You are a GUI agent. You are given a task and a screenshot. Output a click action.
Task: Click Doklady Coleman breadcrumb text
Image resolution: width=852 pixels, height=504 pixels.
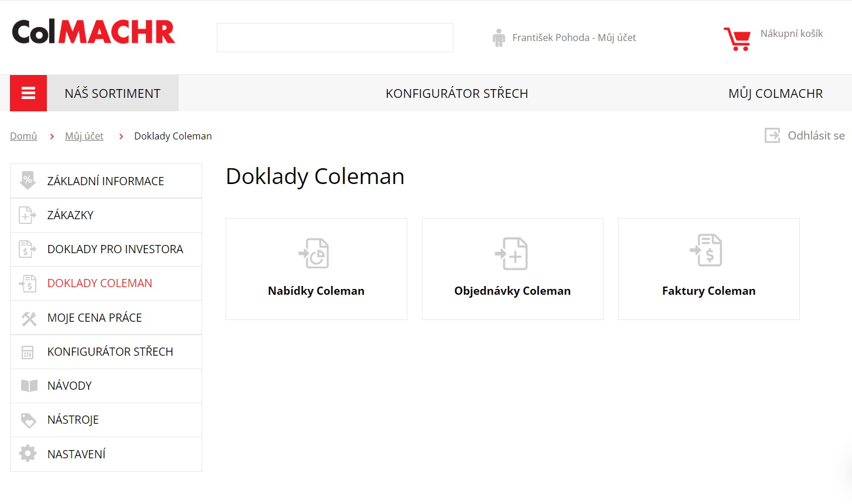pyautogui.click(x=173, y=136)
